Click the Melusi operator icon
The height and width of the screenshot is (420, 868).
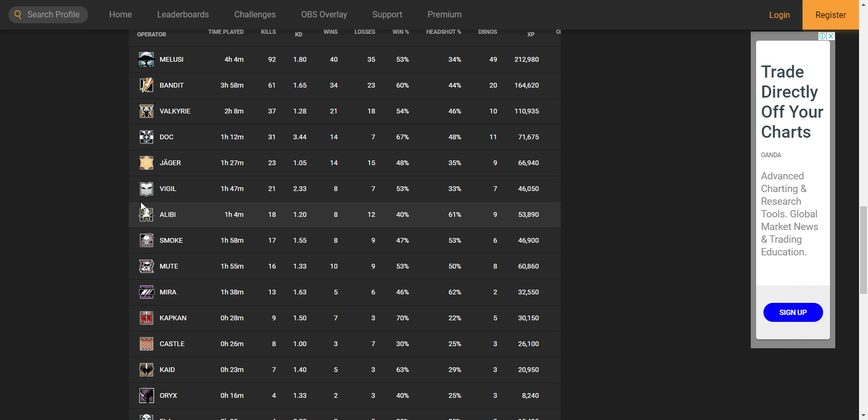click(146, 60)
